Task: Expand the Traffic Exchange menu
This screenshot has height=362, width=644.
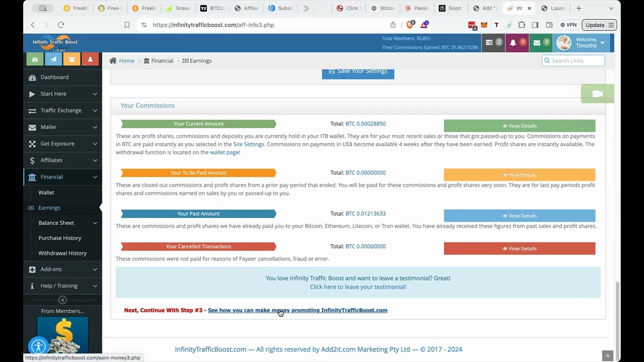Action: (x=63, y=111)
